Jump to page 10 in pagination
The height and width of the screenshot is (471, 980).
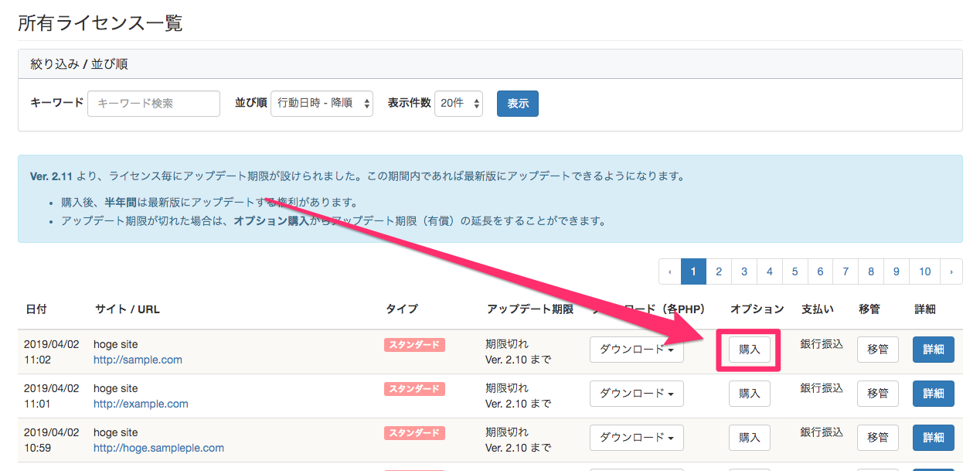point(924,271)
